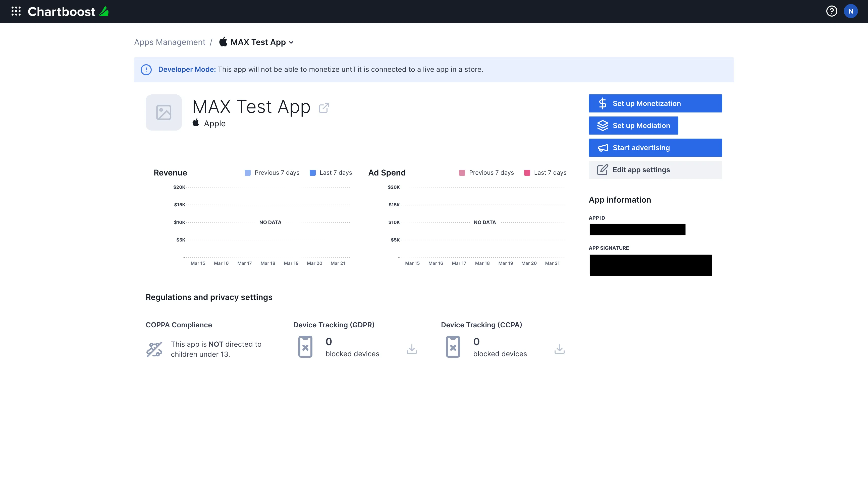Click the Revenue chart title

(x=170, y=173)
